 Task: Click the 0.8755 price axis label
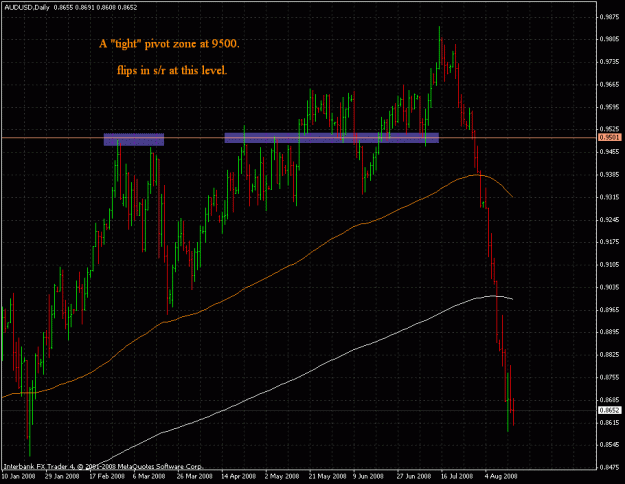coord(610,377)
